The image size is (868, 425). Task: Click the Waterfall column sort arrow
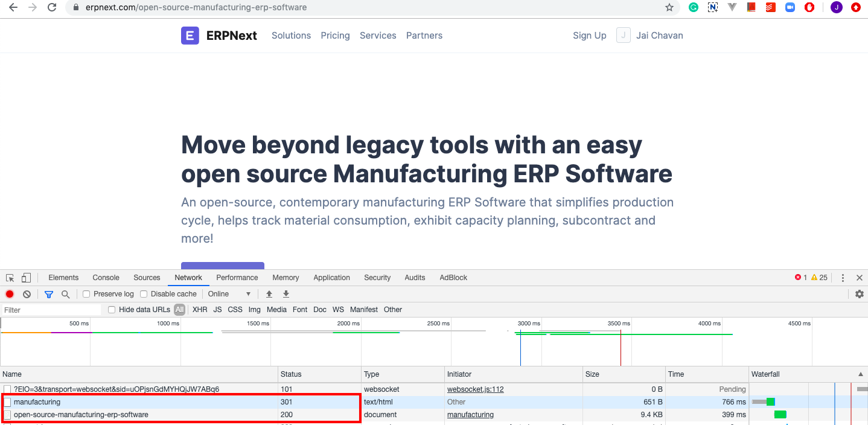point(860,374)
